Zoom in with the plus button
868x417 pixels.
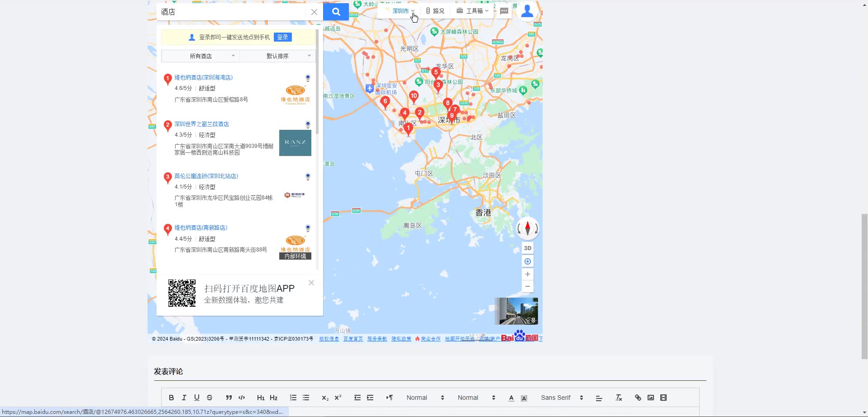tap(528, 274)
